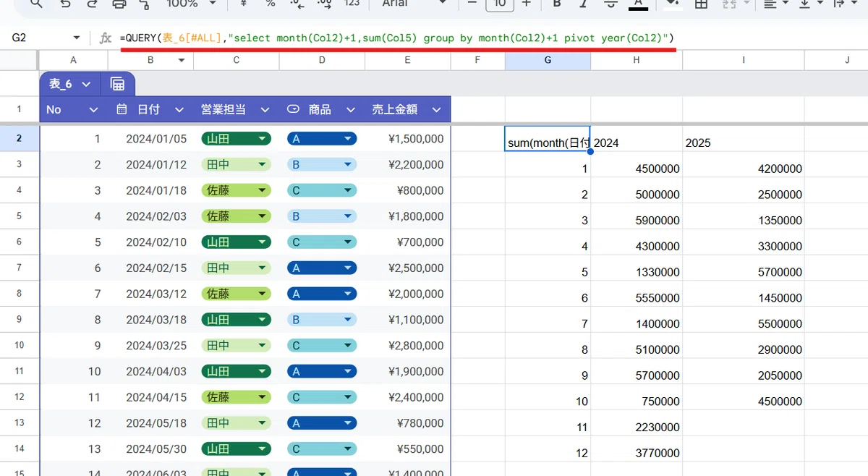Viewport: 868px width, 476px height.
Task: Select cell with value 5700000 under 2025
Action: [x=744, y=268]
